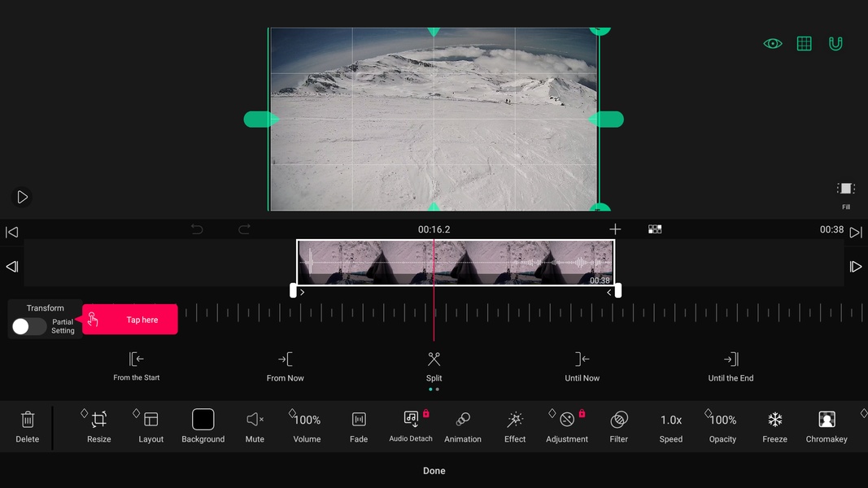Step forward one frame
The image size is (868, 488).
coord(855,267)
